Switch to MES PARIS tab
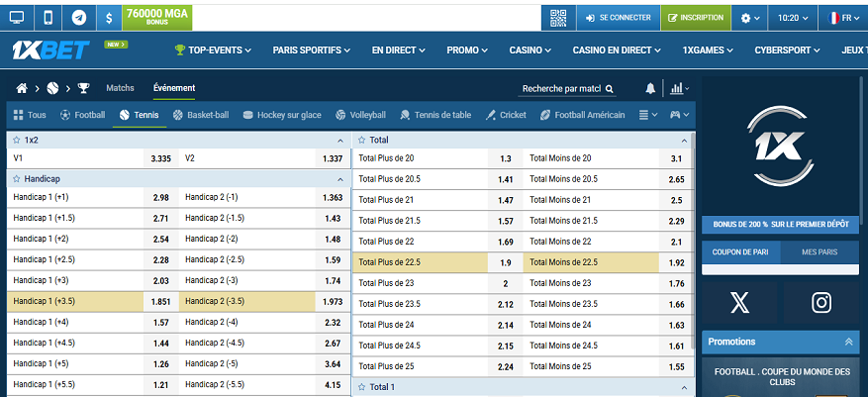 click(x=820, y=251)
